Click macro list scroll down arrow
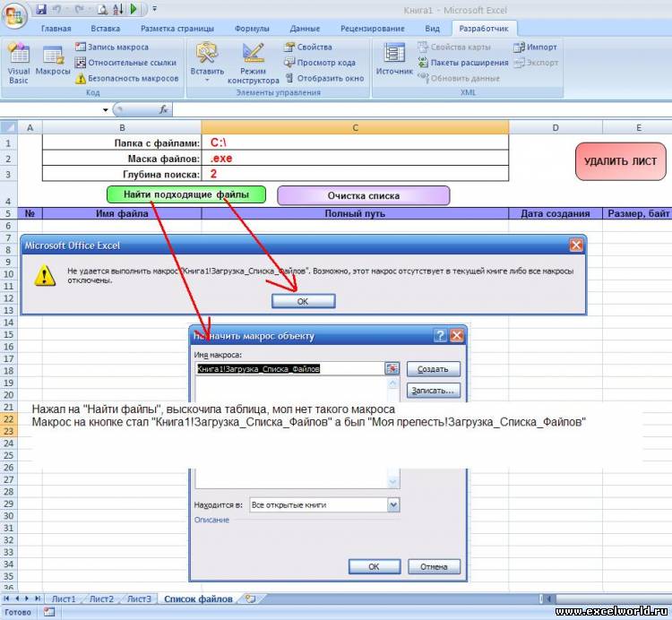 tap(393, 482)
